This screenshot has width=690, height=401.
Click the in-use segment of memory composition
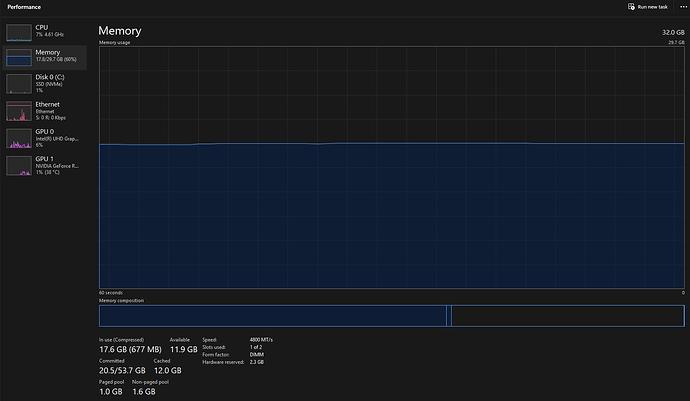[x=272, y=316]
